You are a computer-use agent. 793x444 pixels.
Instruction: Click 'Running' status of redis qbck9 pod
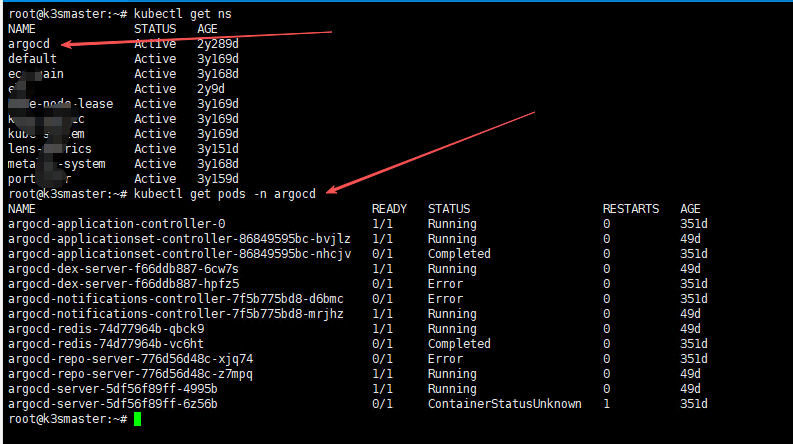(x=452, y=329)
